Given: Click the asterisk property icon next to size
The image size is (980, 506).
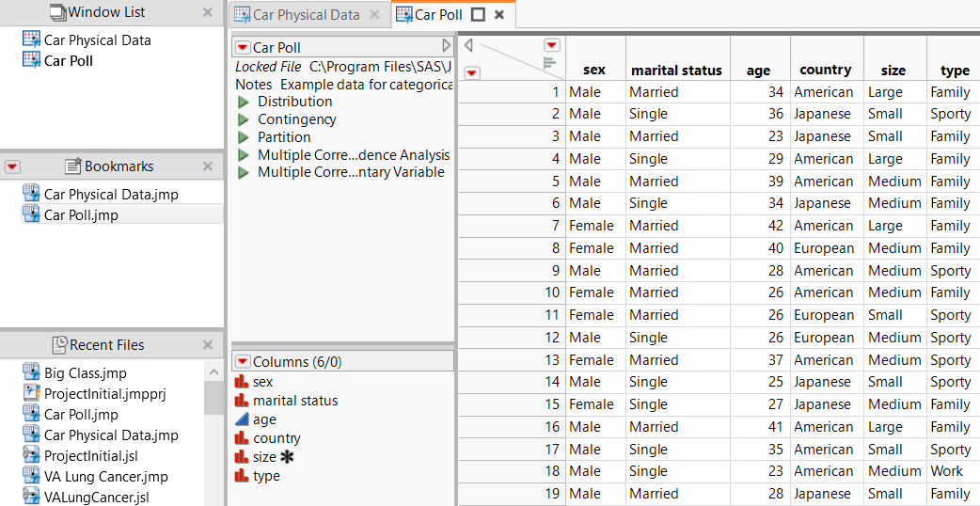Looking at the screenshot, I should (287, 457).
